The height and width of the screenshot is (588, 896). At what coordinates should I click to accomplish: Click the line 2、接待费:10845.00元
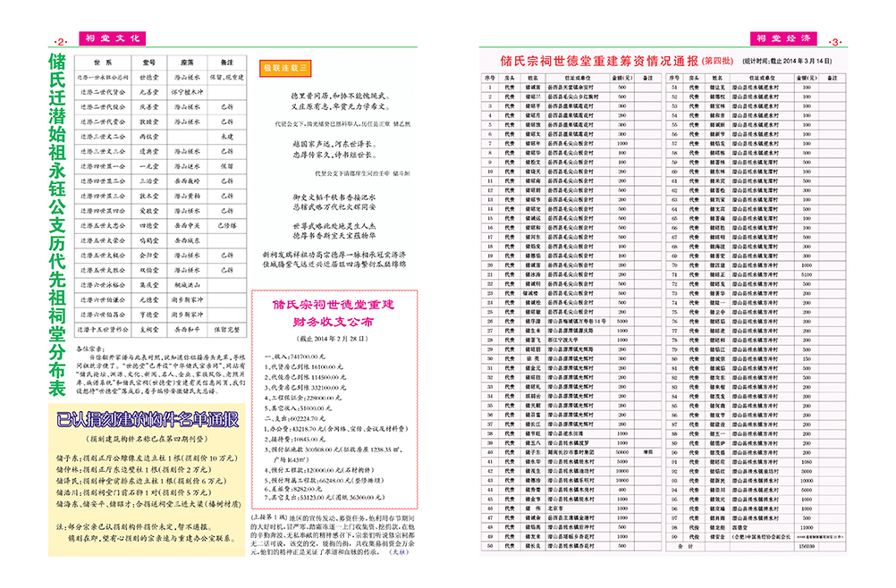[x=293, y=439]
